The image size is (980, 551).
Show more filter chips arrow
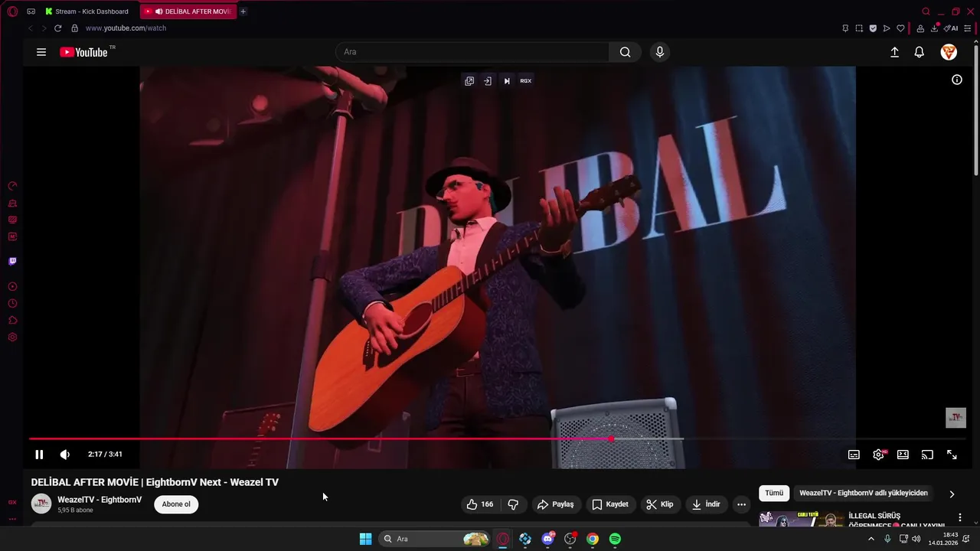952,494
